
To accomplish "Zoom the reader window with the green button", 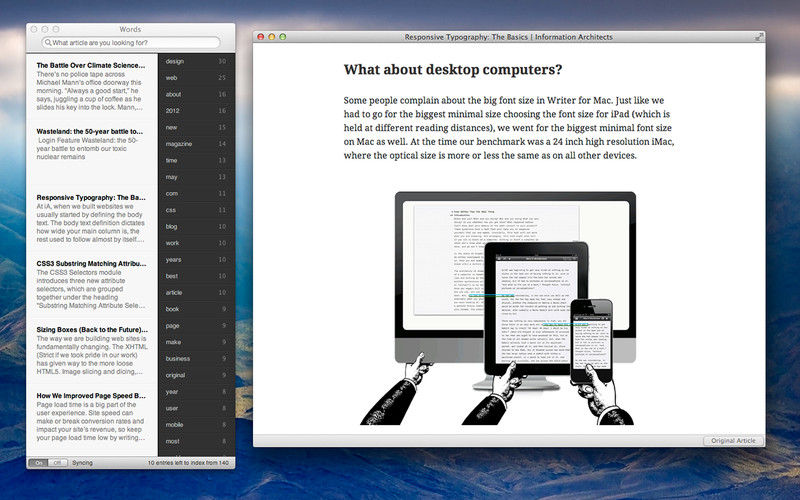I will click(283, 37).
